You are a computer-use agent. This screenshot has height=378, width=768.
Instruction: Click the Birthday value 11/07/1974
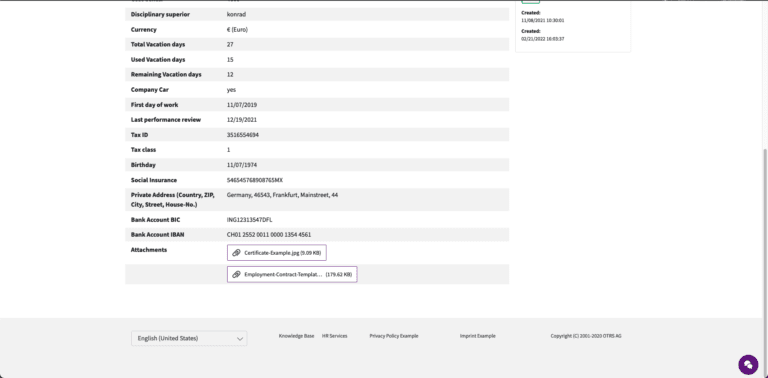coord(242,165)
